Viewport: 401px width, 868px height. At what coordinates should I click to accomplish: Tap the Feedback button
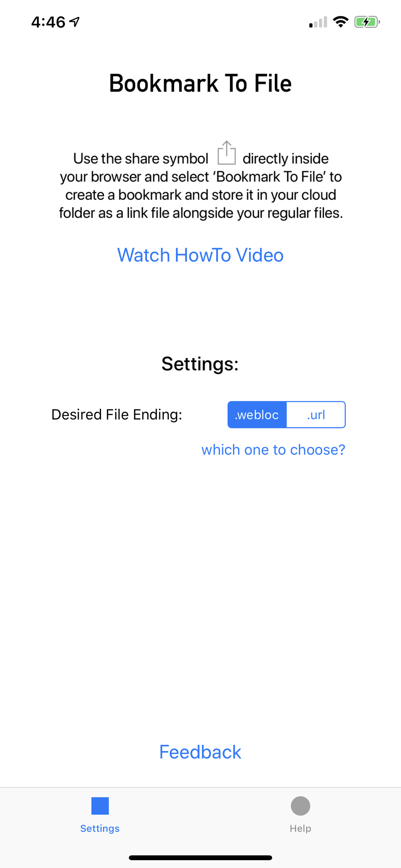click(x=200, y=752)
